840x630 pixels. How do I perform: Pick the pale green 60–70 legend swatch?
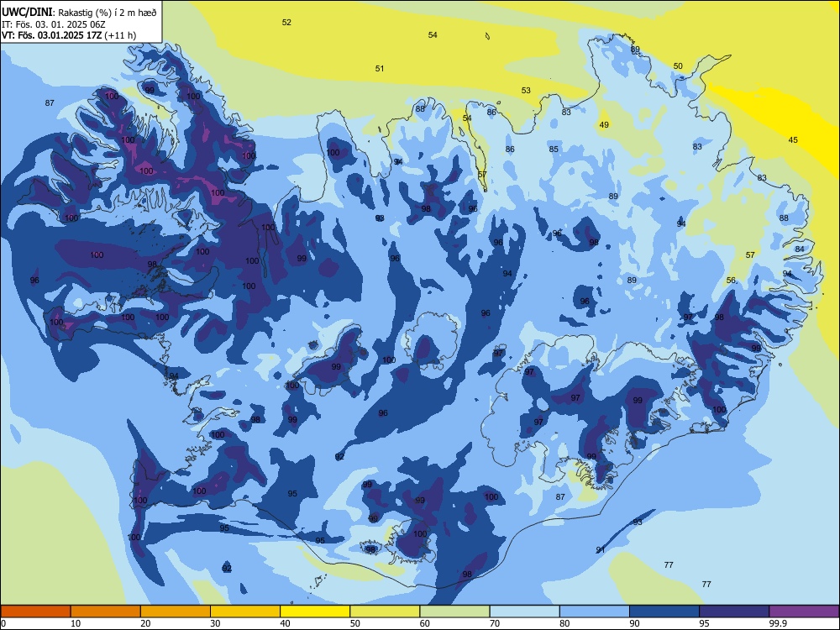tap(454, 612)
